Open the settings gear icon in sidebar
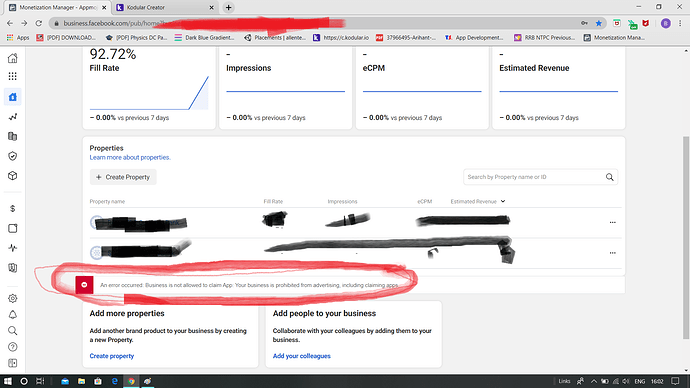The image size is (690, 388). click(x=13, y=298)
